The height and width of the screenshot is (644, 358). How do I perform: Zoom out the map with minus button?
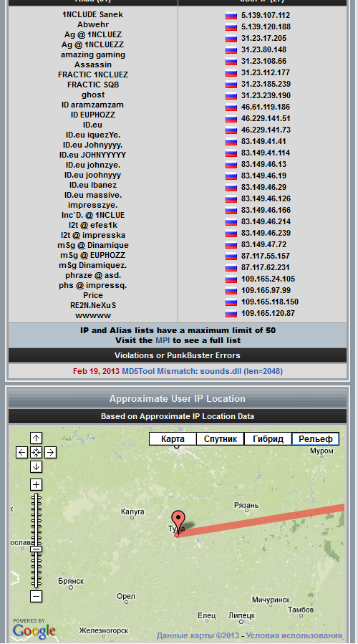coord(36,596)
